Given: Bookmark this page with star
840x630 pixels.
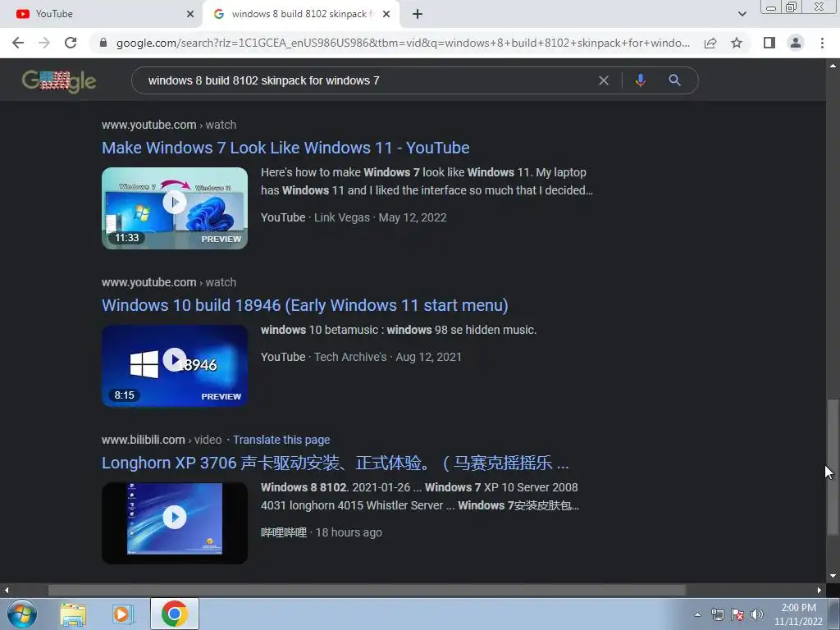Looking at the screenshot, I should 737,43.
